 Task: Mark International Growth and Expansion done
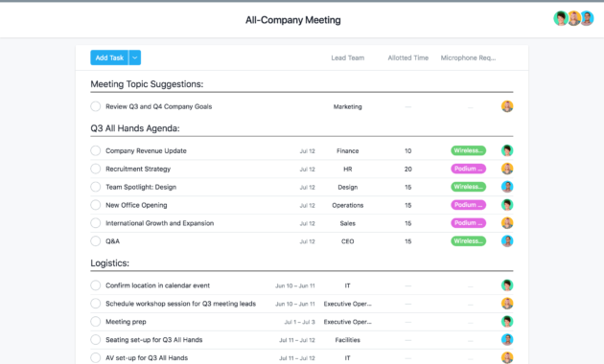coord(96,223)
